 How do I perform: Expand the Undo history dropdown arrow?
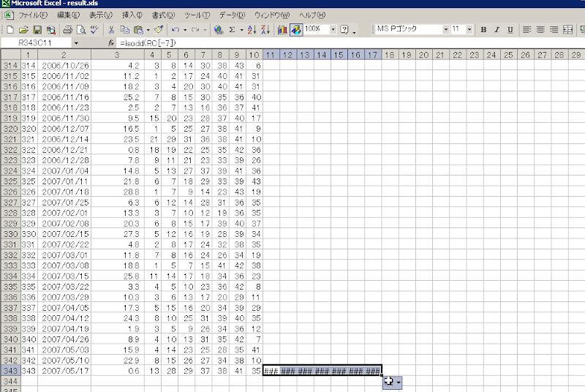[x=185, y=30]
